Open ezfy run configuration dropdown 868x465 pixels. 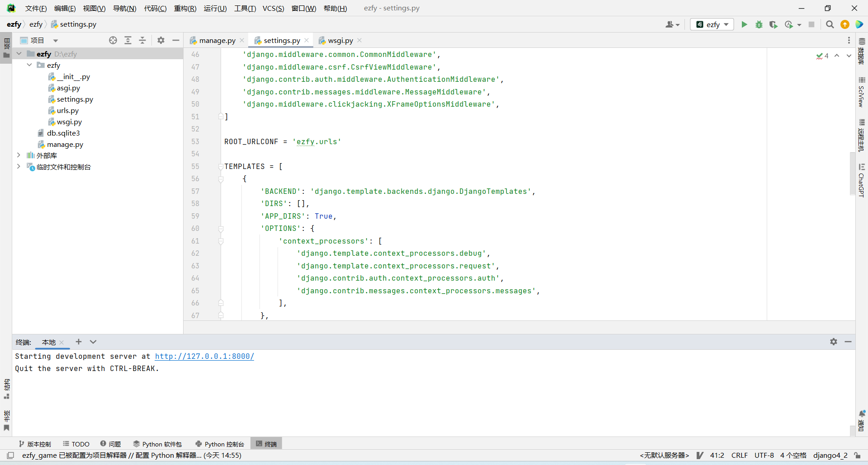tap(712, 24)
